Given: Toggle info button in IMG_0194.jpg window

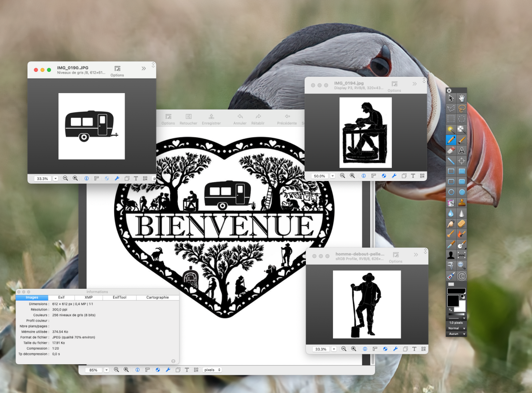Looking at the screenshot, I should tap(364, 176).
